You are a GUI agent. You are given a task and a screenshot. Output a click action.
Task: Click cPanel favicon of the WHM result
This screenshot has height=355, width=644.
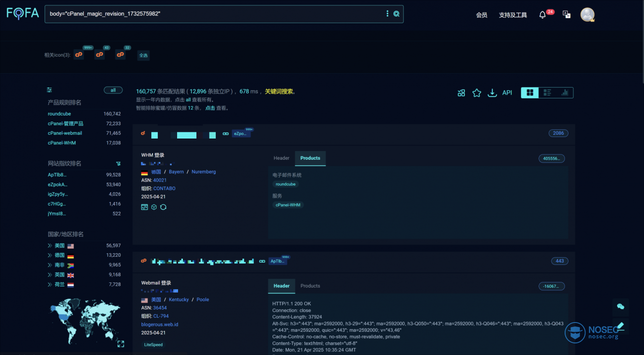pyautogui.click(x=143, y=133)
